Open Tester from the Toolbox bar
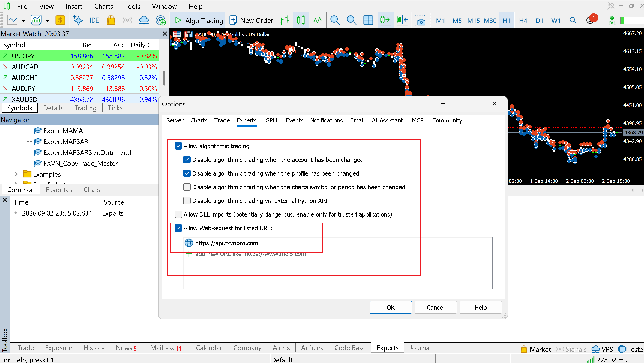644x363 pixels. [631, 349]
